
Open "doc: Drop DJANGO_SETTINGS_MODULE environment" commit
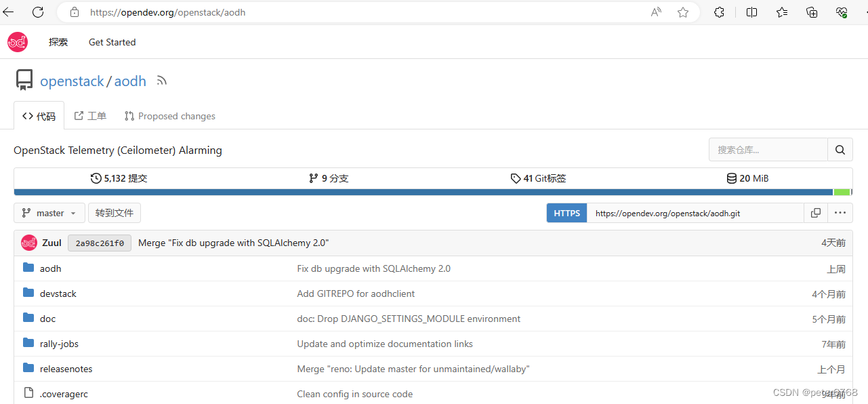[x=409, y=319]
